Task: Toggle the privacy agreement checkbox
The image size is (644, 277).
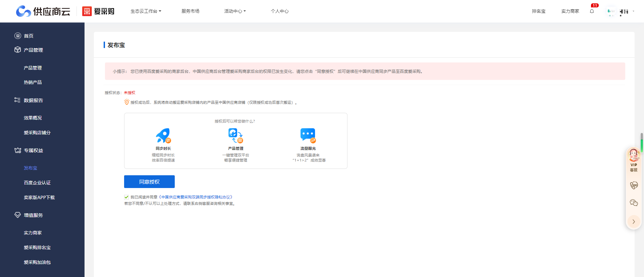Action: pos(126,197)
